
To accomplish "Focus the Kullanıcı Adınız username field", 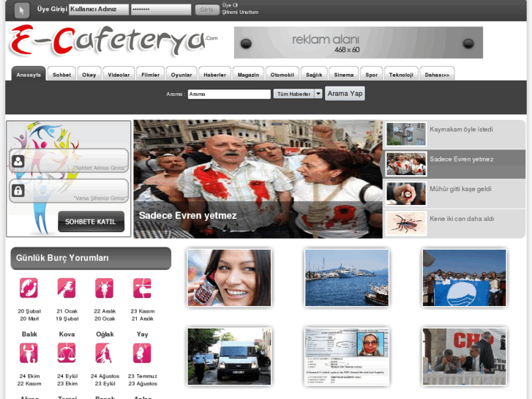I will click(99, 10).
